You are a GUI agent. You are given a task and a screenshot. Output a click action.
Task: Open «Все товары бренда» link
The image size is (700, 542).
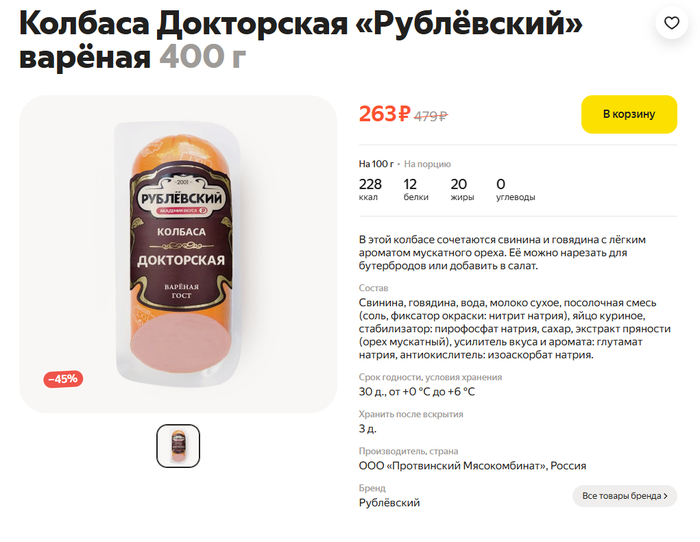[624, 496]
